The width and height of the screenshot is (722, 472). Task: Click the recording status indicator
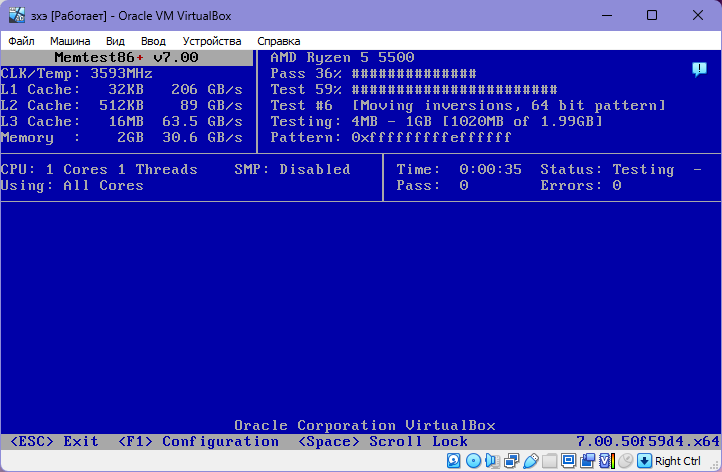pyautogui.click(x=587, y=461)
